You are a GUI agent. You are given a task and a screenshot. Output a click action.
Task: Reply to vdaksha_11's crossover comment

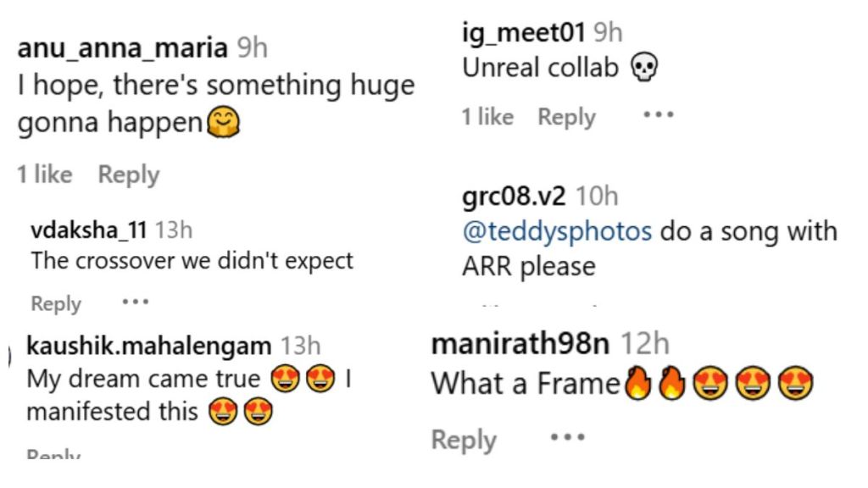(56, 304)
